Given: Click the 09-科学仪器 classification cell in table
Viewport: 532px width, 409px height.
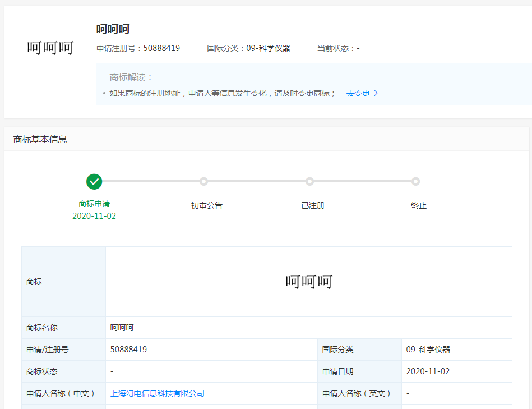Looking at the screenshot, I should pyautogui.click(x=428, y=350).
